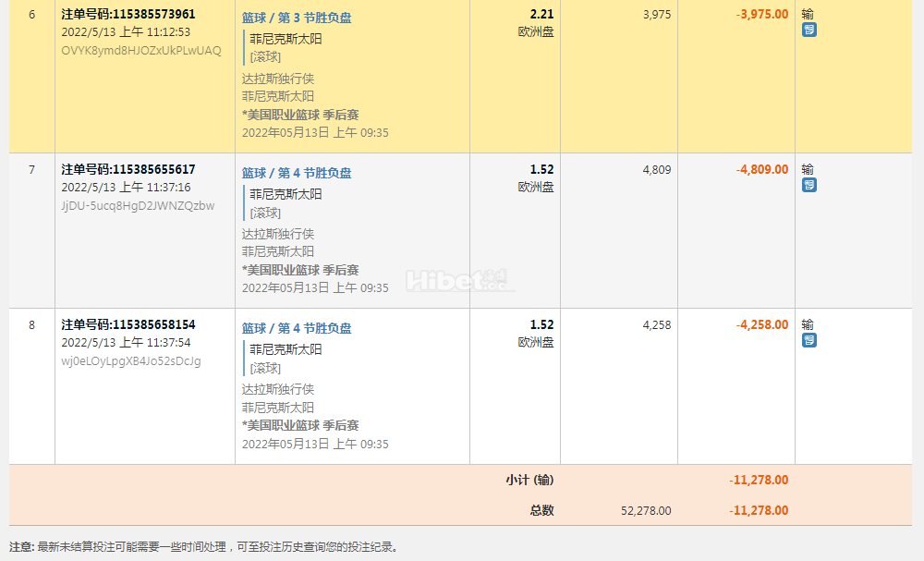Click the -3,975.00 loss amount
The height and width of the screenshot is (561, 924).
[762, 15]
